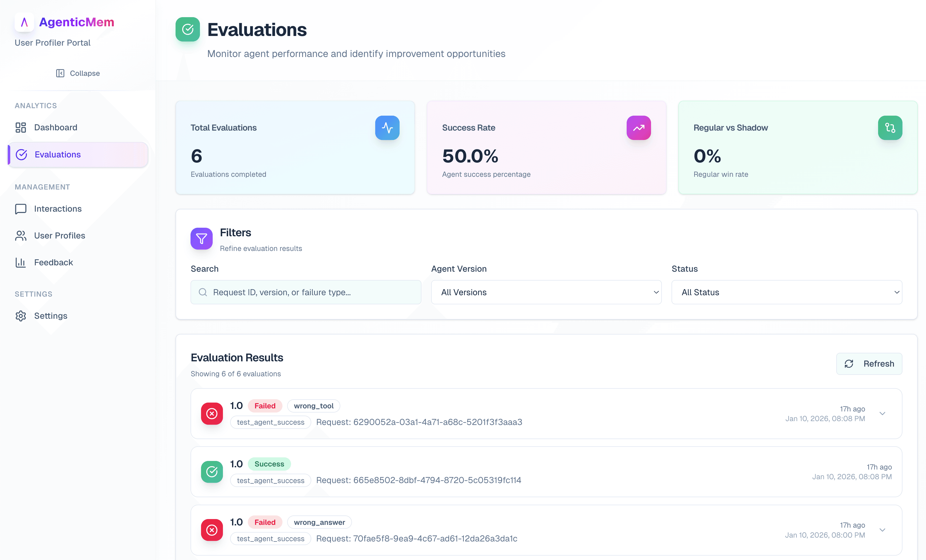Image resolution: width=926 pixels, height=560 pixels.
Task: Click inside the evaluation search field
Action: 305,292
